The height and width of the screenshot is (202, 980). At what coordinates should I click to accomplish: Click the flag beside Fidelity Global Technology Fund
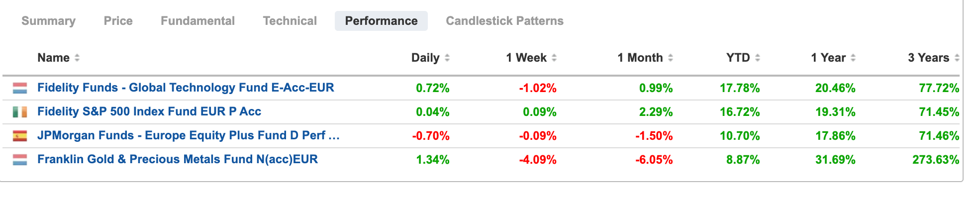tap(20, 89)
